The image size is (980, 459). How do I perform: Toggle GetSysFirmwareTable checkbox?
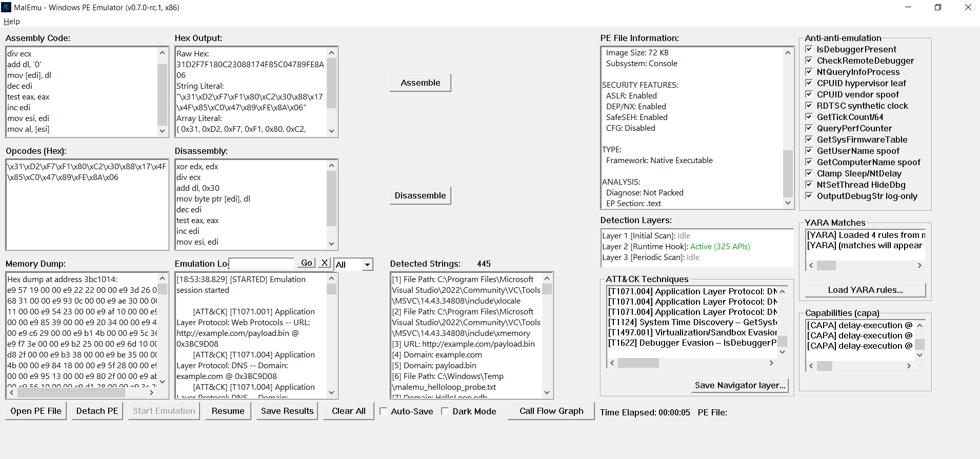point(809,139)
